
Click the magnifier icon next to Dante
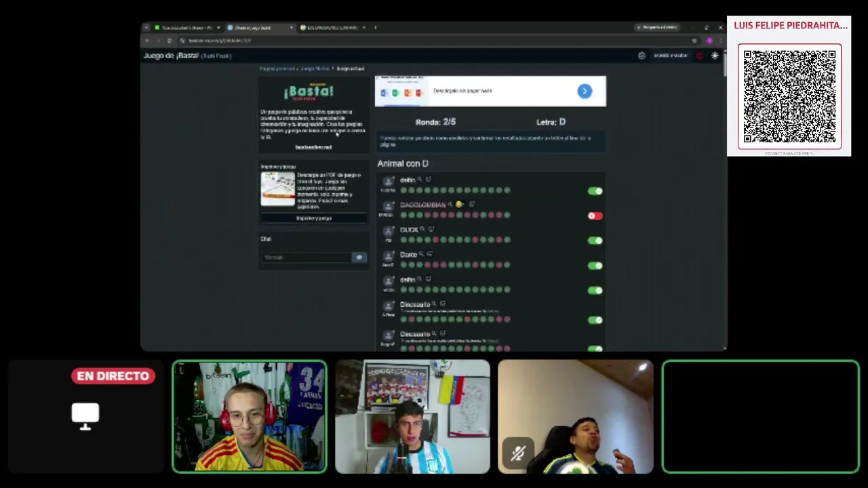(421, 254)
